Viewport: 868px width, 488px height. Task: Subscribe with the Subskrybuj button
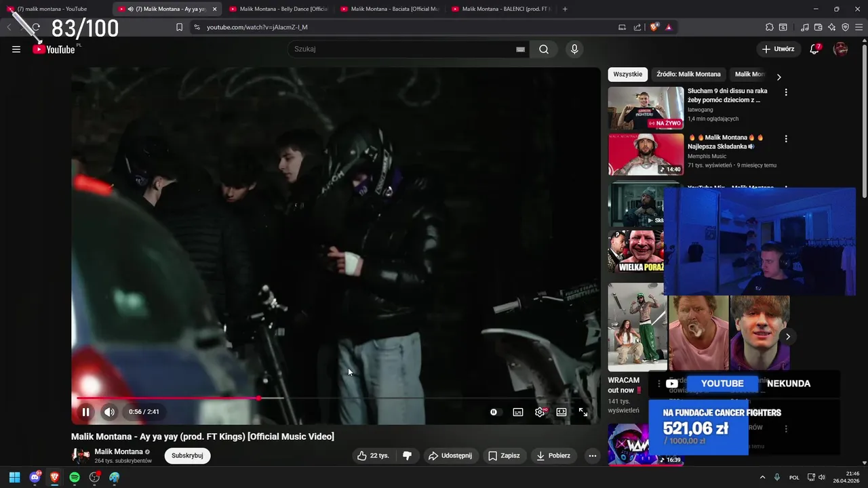coord(187,455)
